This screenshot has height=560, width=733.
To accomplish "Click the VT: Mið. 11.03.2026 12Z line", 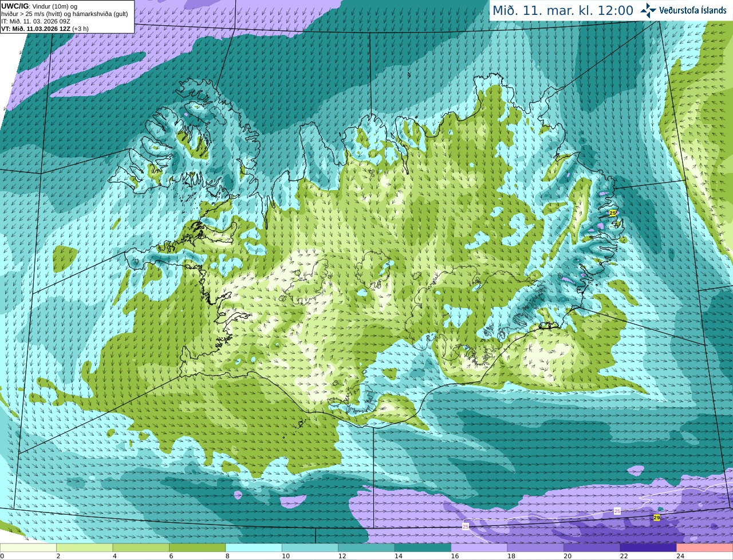I will point(45,29).
